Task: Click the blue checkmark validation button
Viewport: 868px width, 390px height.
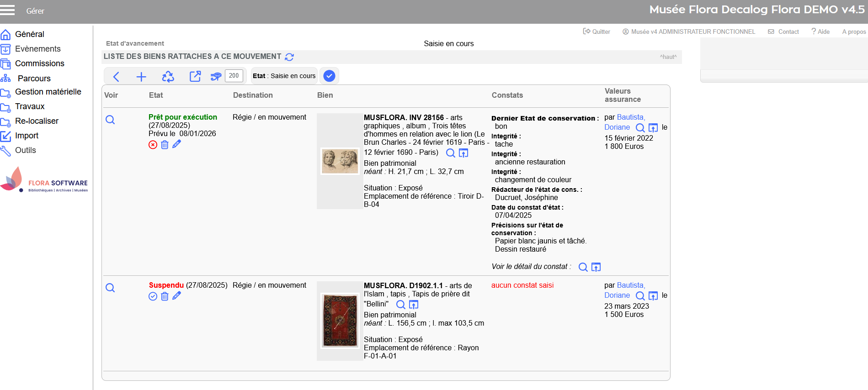Action: pos(329,76)
